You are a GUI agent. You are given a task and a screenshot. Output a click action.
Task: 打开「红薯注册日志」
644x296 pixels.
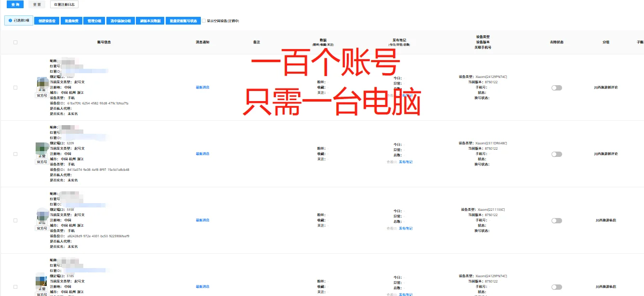pos(64,4)
